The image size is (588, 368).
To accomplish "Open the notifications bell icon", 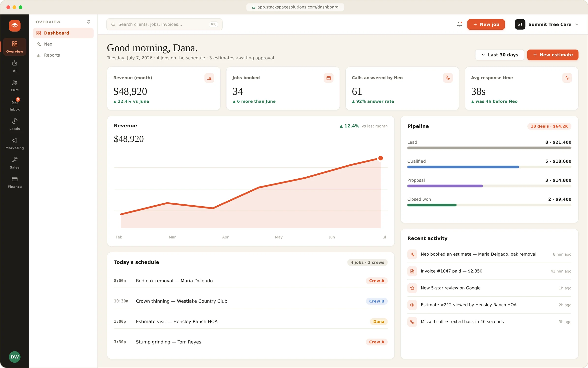I will coord(459,24).
